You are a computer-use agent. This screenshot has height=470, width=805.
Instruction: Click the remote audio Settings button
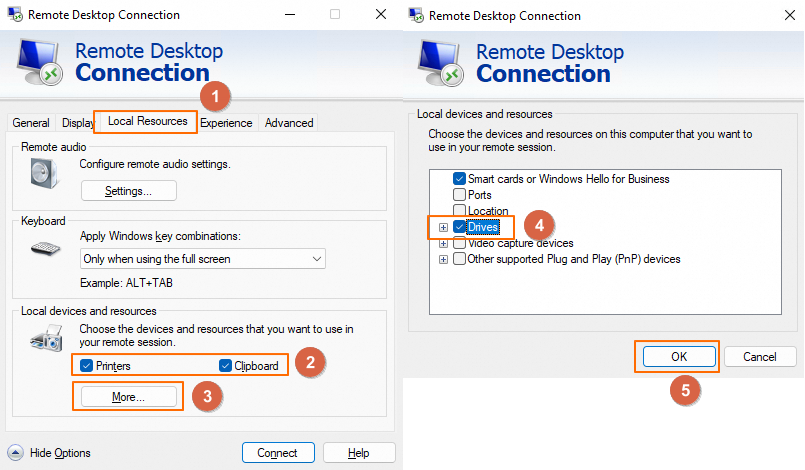coord(128,191)
